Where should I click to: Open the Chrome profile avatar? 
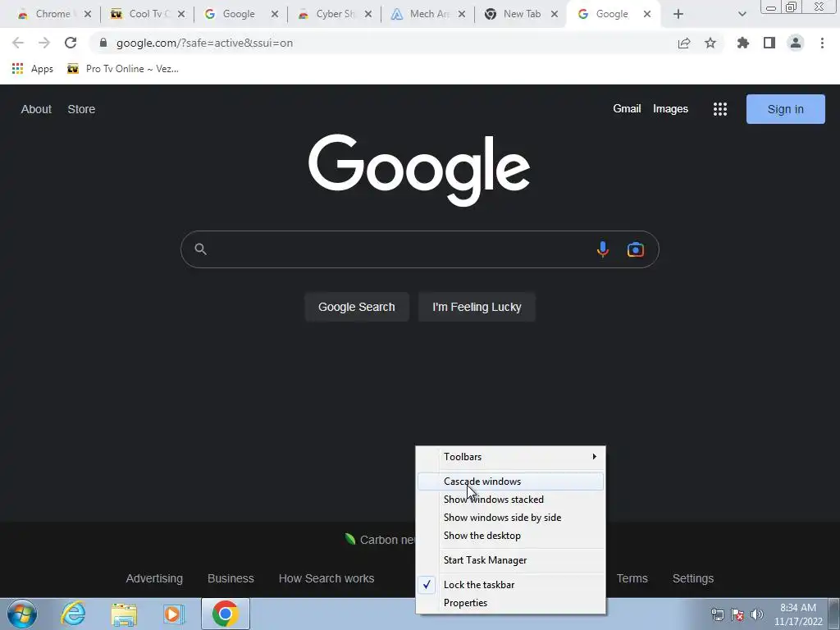(x=796, y=43)
